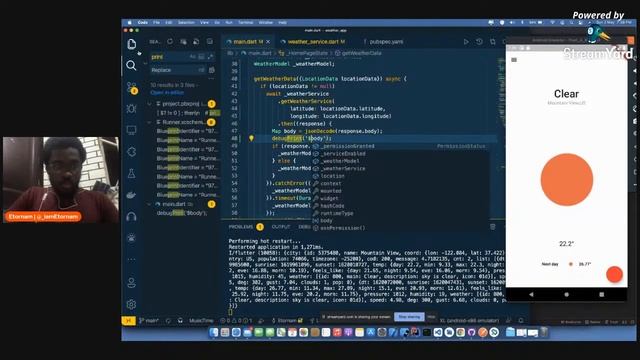The image size is (640, 360).
Task: Switch to pubspec.yaml tab
Action: (x=386, y=42)
